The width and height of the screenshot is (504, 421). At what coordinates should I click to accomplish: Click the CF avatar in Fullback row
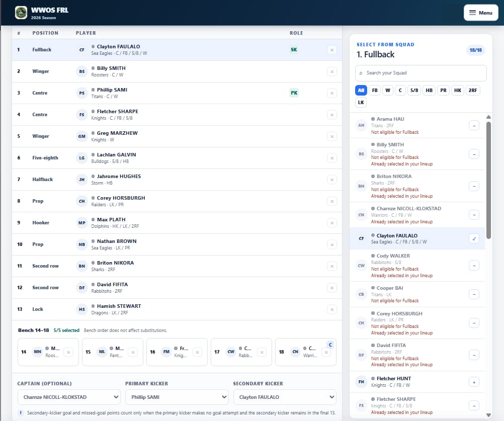[x=82, y=50]
